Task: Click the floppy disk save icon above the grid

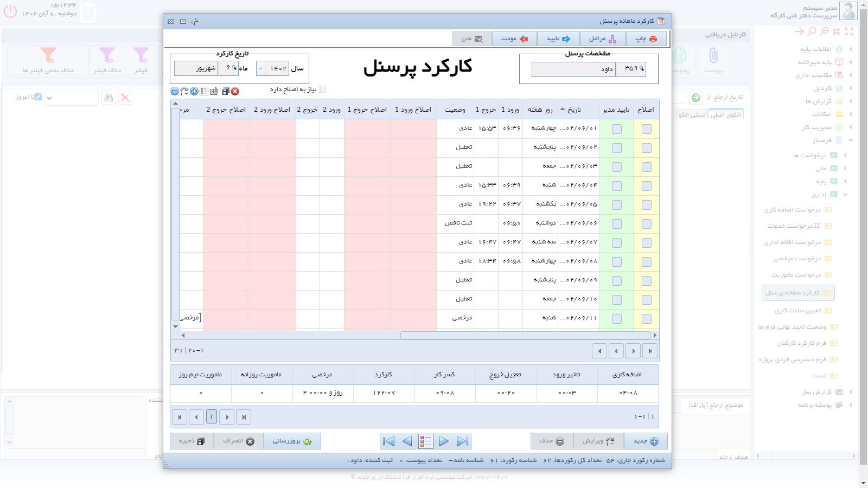Action: [225, 91]
